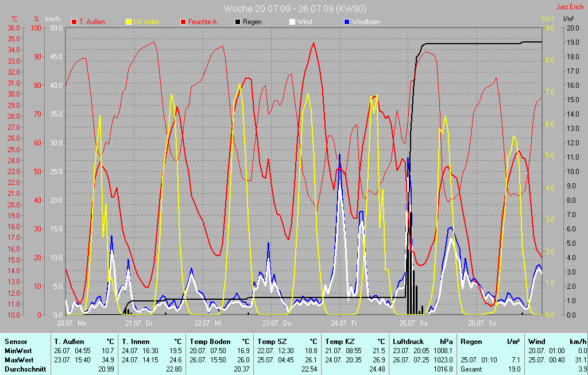Click the yellow UV Index legend swatch
Viewport: 588px width, 375px height.
coord(129,22)
